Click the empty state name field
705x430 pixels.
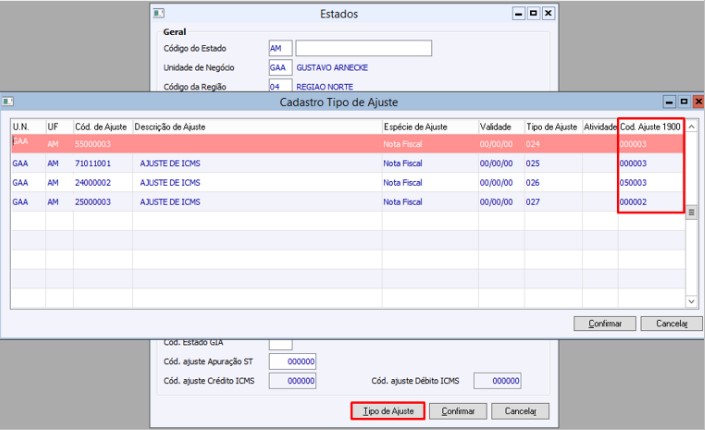[364, 48]
